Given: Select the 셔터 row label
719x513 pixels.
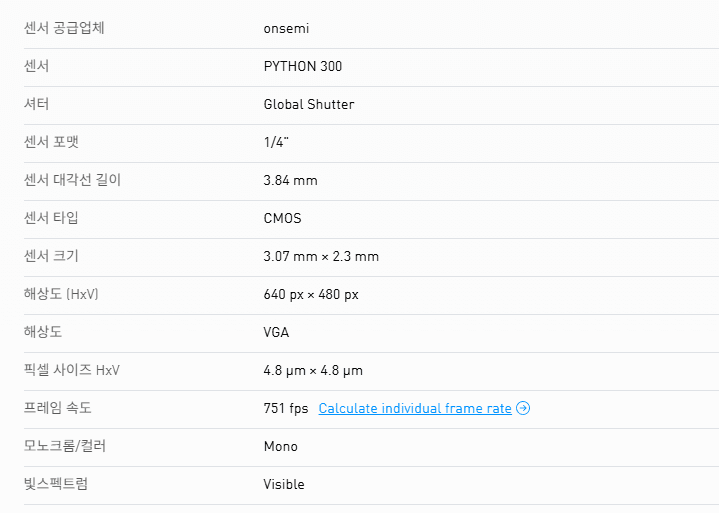Looking at the screenshot, I should pos(37,104).
